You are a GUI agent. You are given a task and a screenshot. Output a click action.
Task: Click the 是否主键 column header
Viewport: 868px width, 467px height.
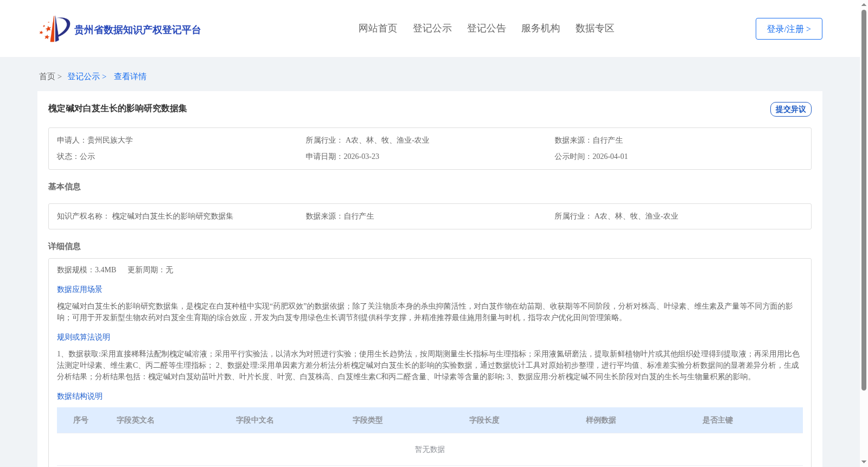pyautogui.click(x=718, y=420)
